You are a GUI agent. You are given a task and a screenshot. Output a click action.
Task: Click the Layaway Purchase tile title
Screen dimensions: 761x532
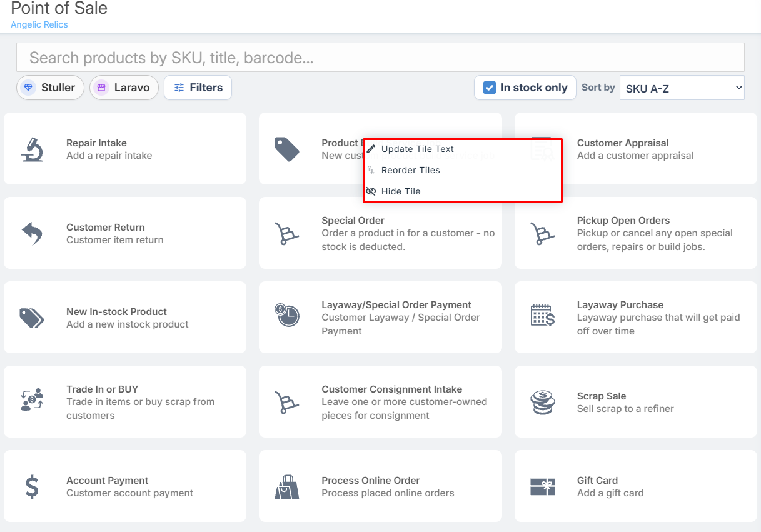point(620,305)
